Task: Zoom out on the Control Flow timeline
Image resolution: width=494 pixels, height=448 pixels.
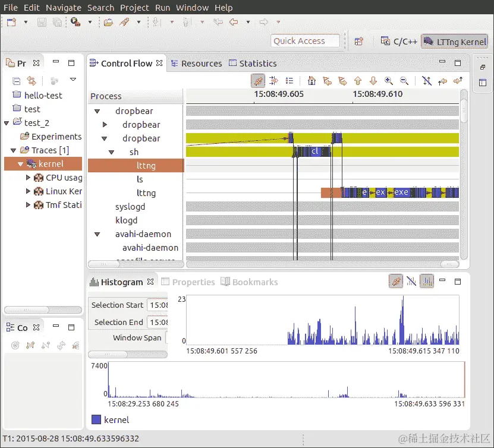Action: coord(404,81)
